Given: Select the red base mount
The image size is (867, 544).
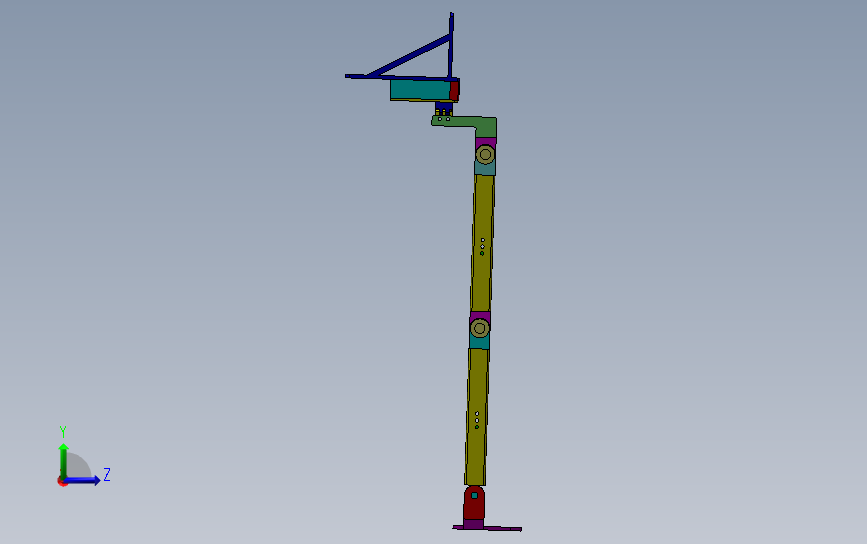Looking at the screenshot, I should click(x=474, y=503).
